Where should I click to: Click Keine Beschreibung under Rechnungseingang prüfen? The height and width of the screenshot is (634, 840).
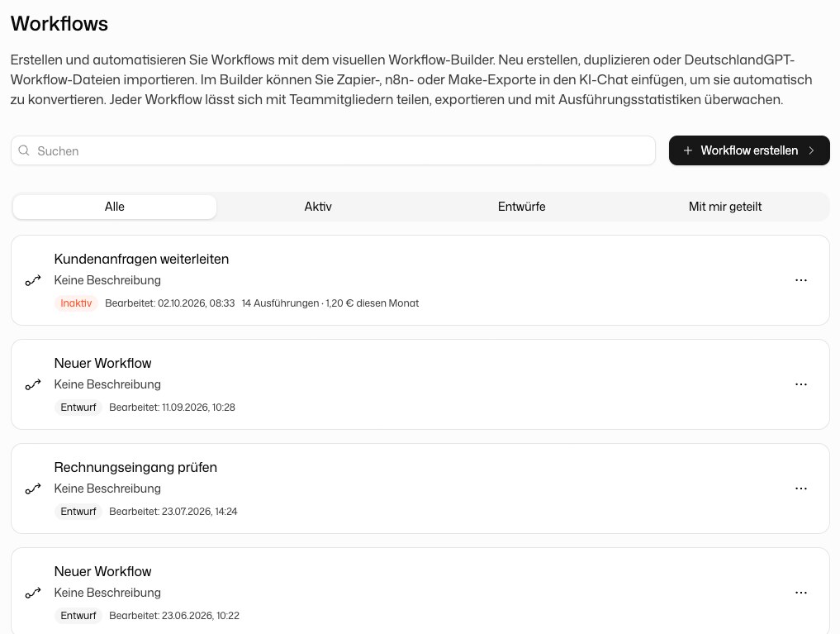click(107, 489)
